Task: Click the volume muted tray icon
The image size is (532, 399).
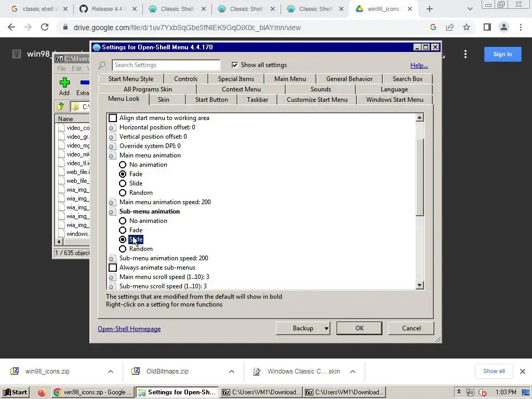Action: pyautogui.click(x=483, y=393)
